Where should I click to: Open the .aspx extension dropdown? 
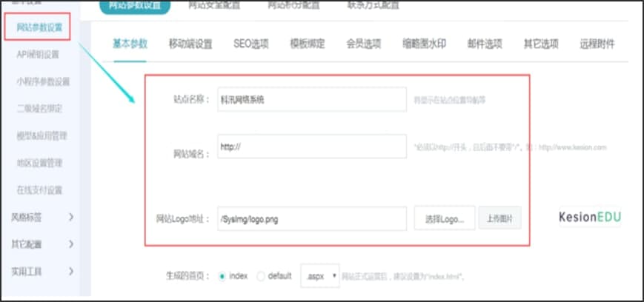pos(320,276)
